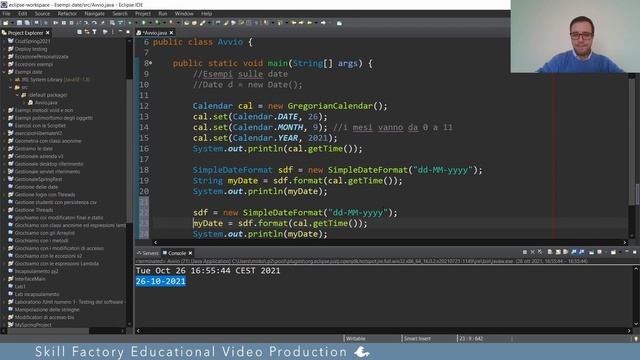Toggle Link with Editor in Project Explorer
The height and width of the screenshot is (360, 640).
87,32
